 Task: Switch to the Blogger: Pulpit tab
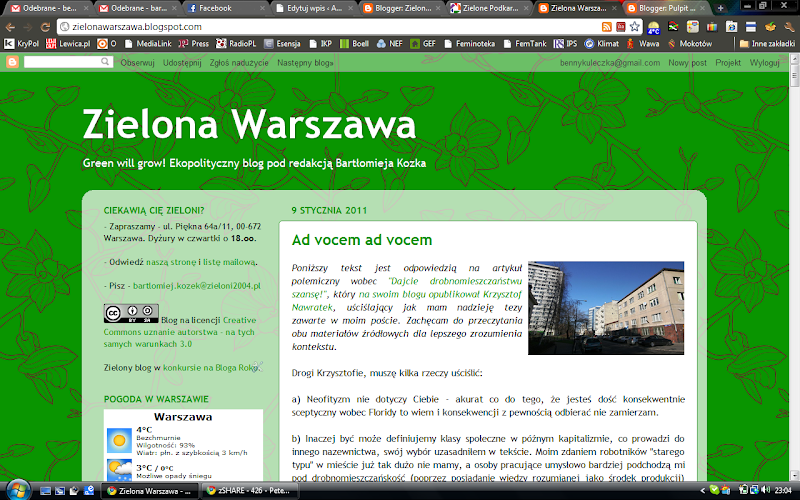tap(666, 8)
